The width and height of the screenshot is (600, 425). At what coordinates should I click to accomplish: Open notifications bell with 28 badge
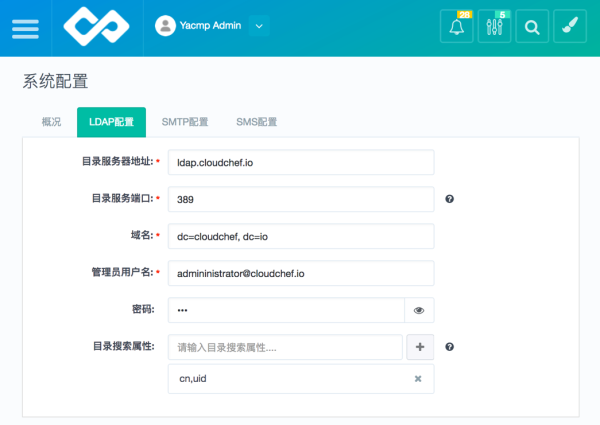pos(457,26)
